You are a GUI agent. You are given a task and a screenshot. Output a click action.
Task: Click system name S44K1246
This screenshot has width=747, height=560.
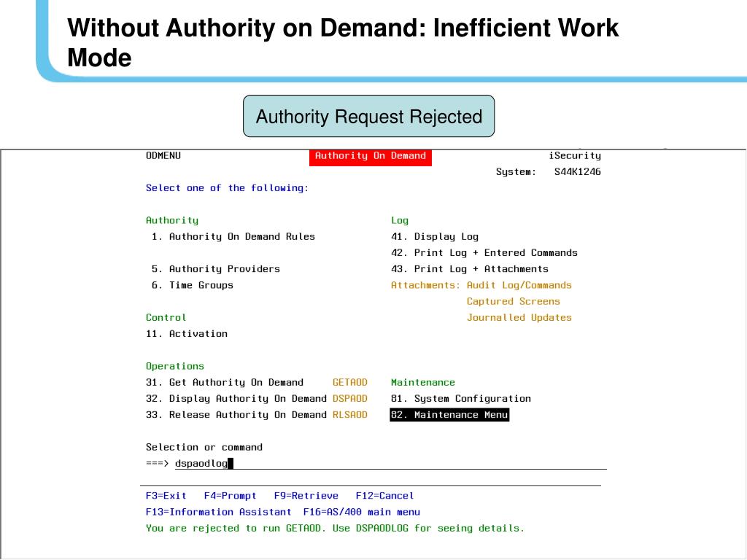tap(578, 172)
